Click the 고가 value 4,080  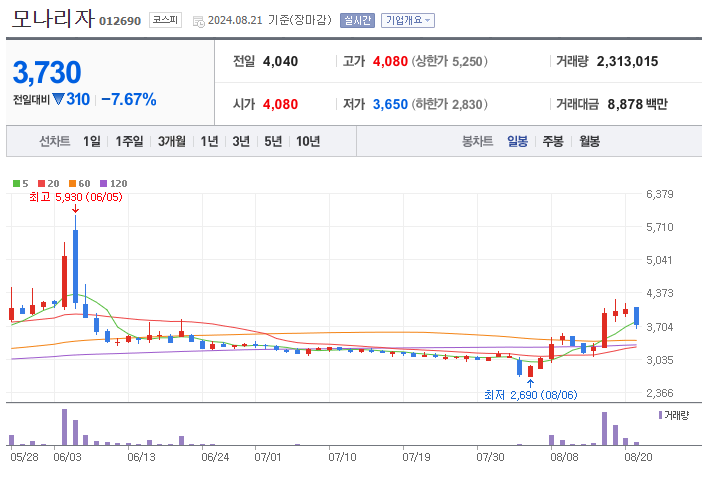pos(390,61)
